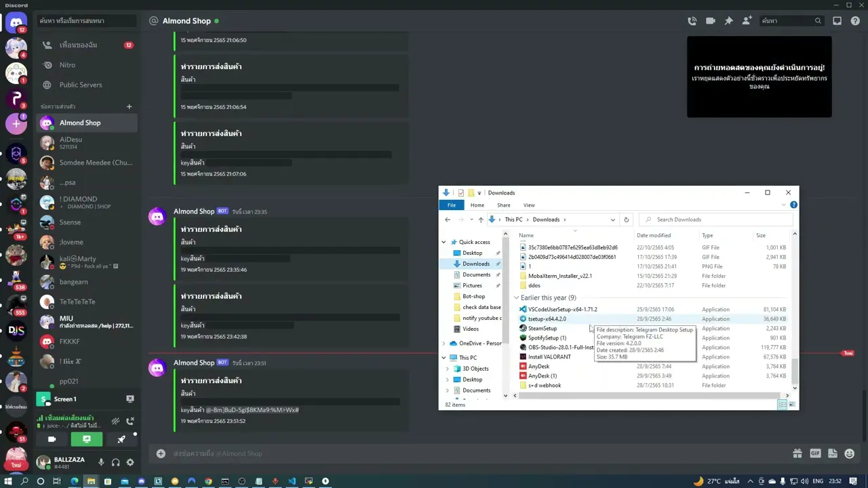This screenshot has width=868, height=488.
Task: Start a voice call in Discord
Action: point(692,21)
